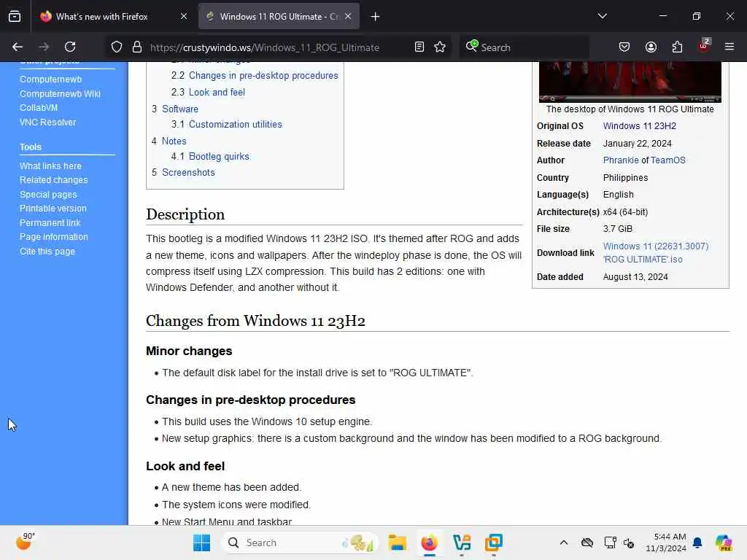Bookmark this page with the star
747x560 pixels.
(440, 47)
